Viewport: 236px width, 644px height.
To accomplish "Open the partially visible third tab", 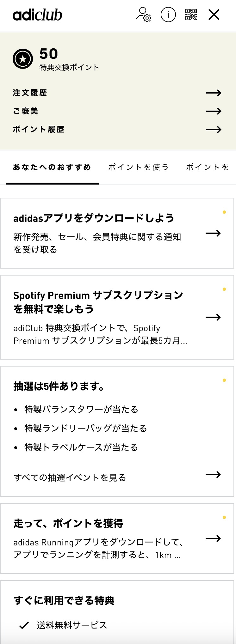I will click(x=208, y=167).
